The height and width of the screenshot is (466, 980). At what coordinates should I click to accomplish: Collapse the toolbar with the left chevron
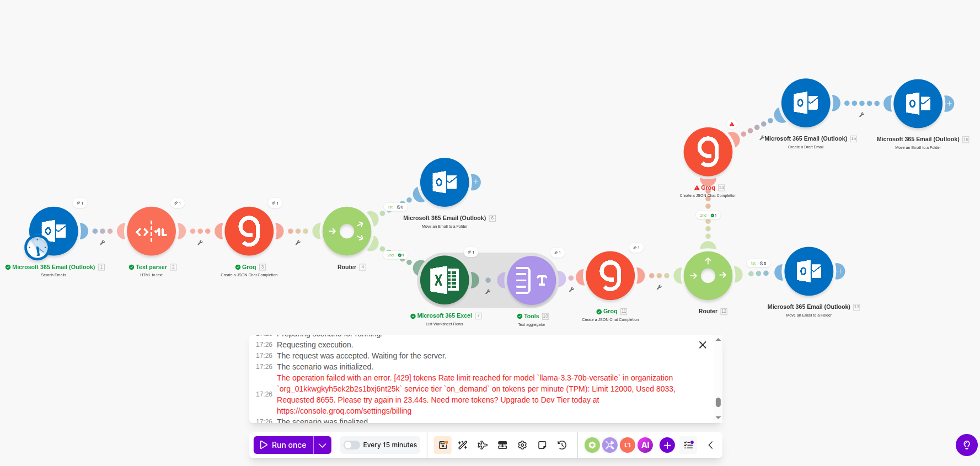[x=710, y=445]
